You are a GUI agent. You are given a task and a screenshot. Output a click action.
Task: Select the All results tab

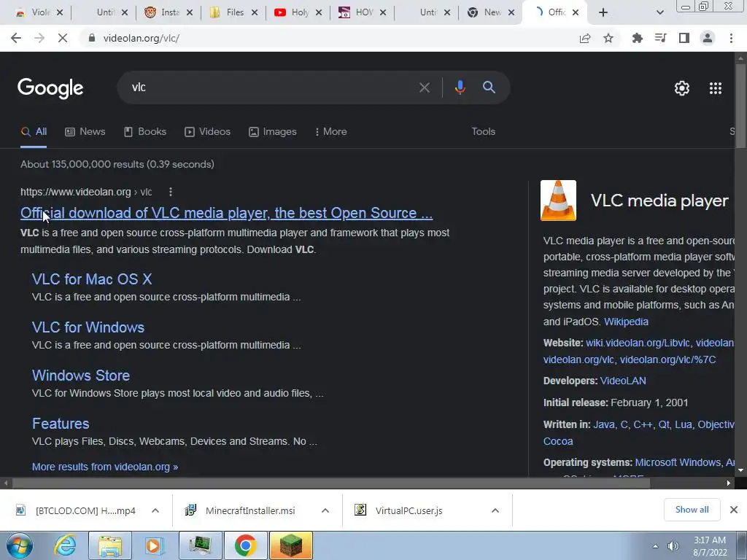(x=34, y=132)
